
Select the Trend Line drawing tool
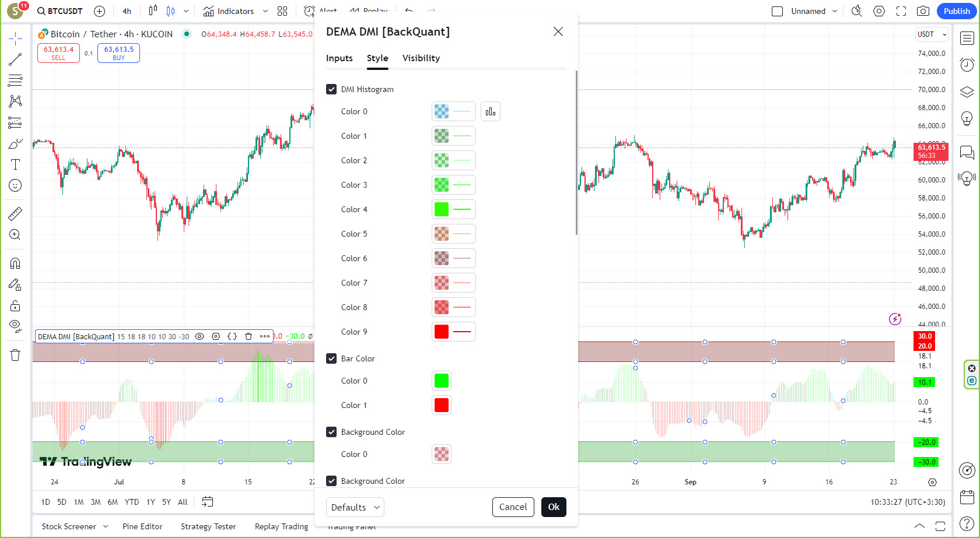pos(15,59)
